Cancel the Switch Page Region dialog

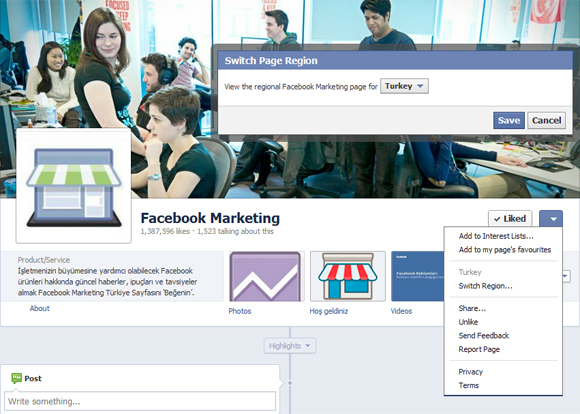pos(546,120)
